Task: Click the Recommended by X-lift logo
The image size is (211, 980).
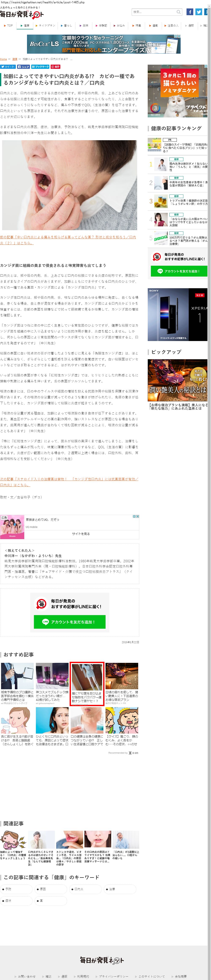Action: coord(133,753)
